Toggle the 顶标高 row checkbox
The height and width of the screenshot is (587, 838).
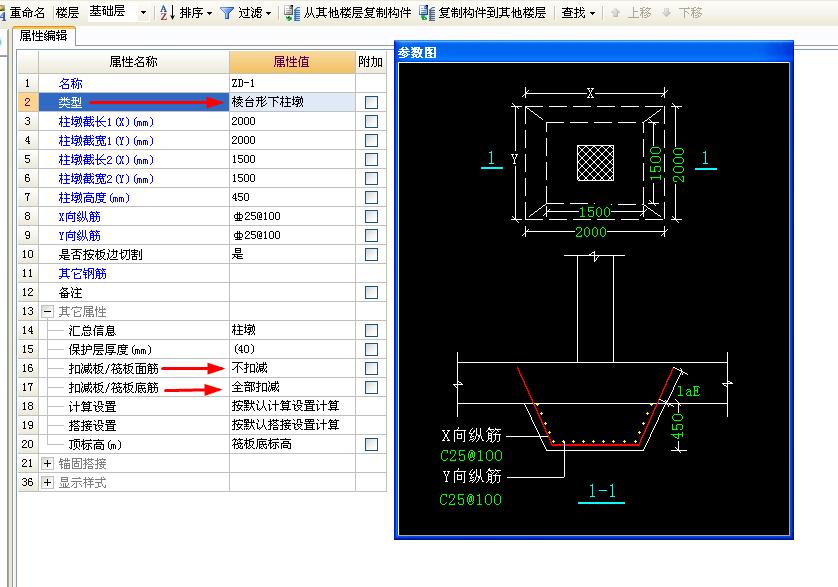pos(371,444)
